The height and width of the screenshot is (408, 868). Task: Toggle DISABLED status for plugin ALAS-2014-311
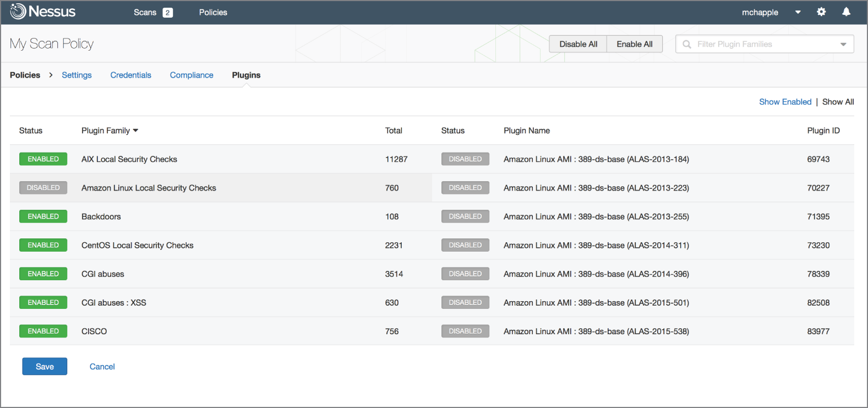click(x=465, y=245)
